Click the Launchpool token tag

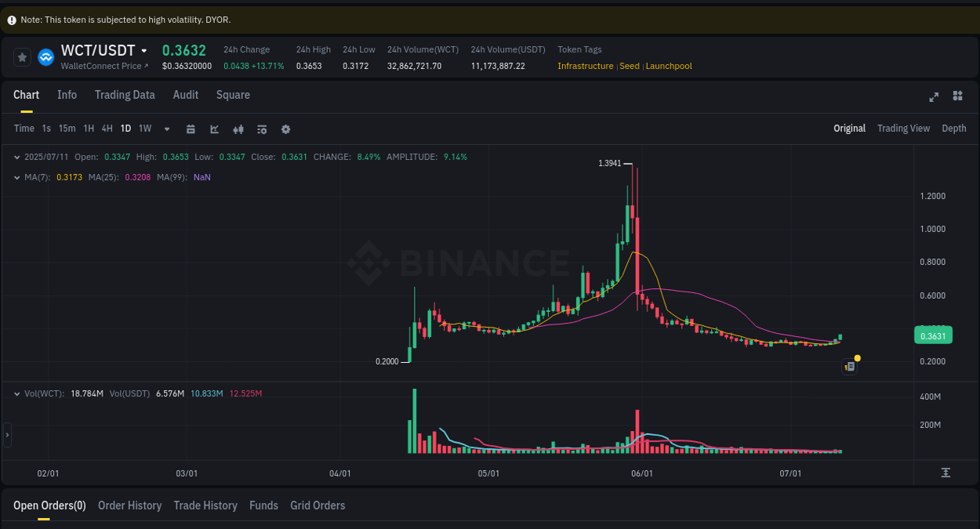tap(668, 66)
